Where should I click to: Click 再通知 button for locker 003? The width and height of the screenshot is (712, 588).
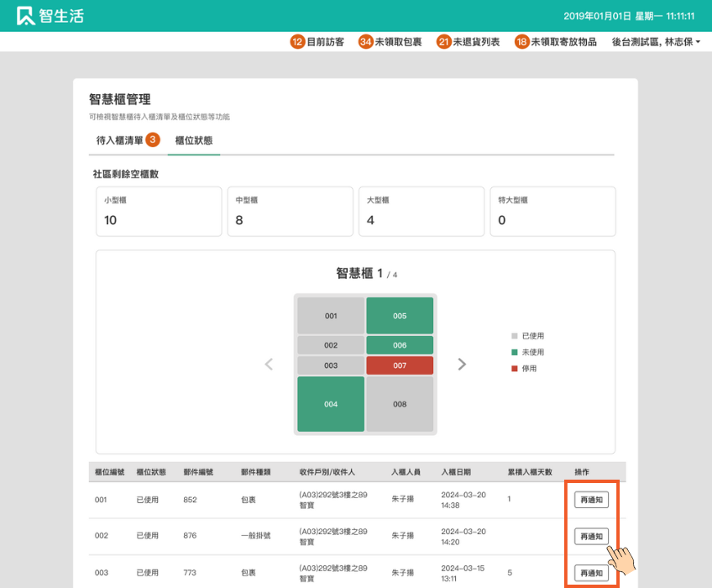[x=591, y=573]
